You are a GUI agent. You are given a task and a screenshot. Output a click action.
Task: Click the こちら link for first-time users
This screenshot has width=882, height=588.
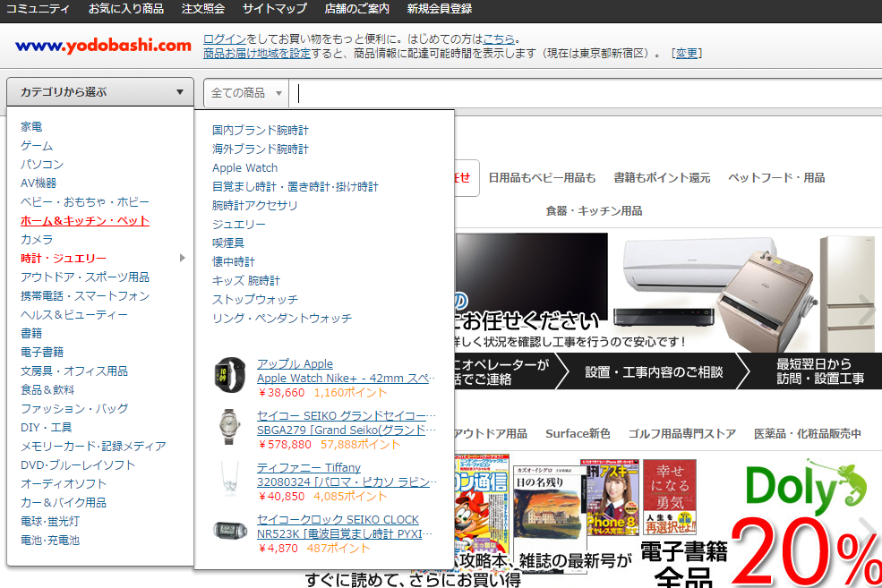[499, 38]
